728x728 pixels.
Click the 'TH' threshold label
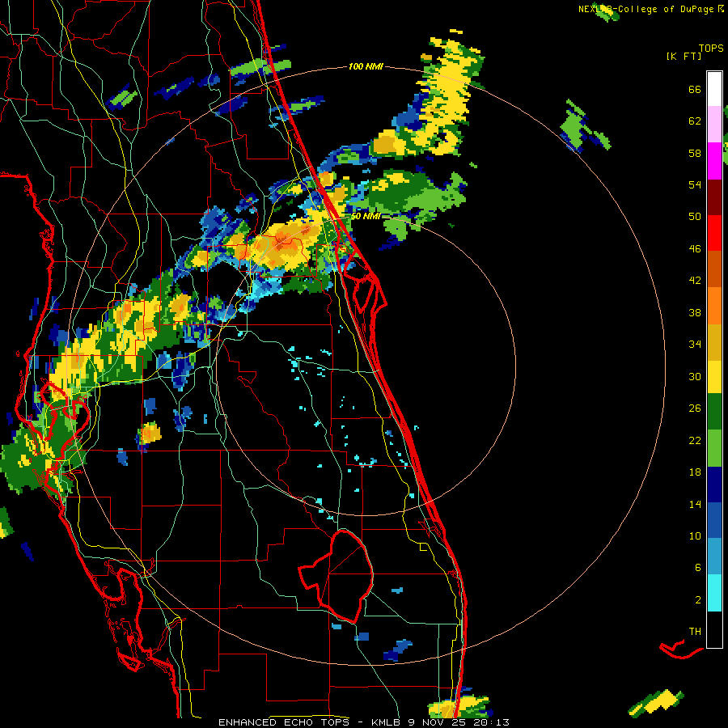[695, 632]
